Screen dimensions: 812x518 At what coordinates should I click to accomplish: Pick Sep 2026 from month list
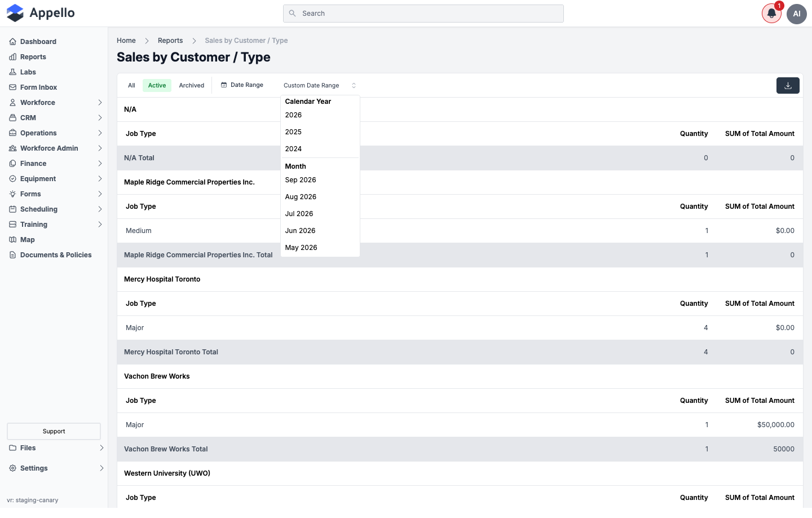[320, 180]
